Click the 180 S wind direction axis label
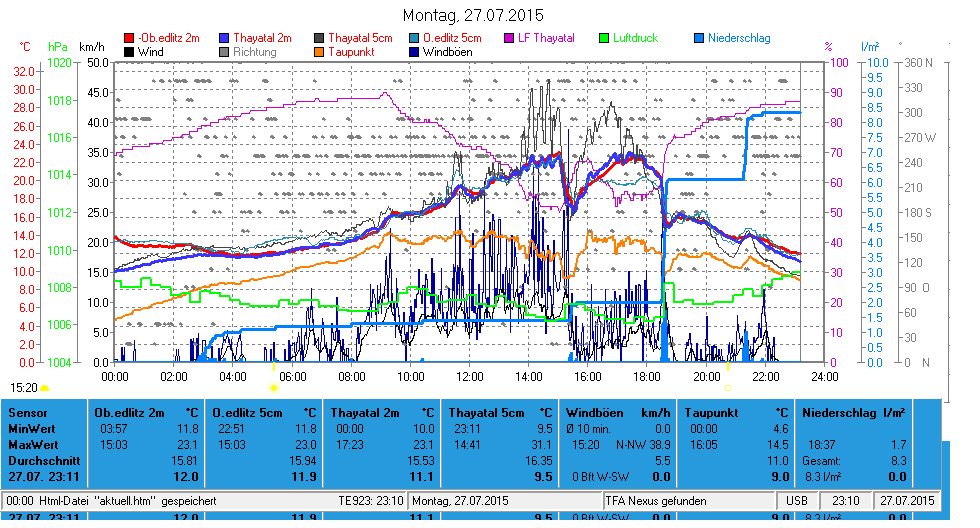The image size is (980, 528). coord(918,212)
